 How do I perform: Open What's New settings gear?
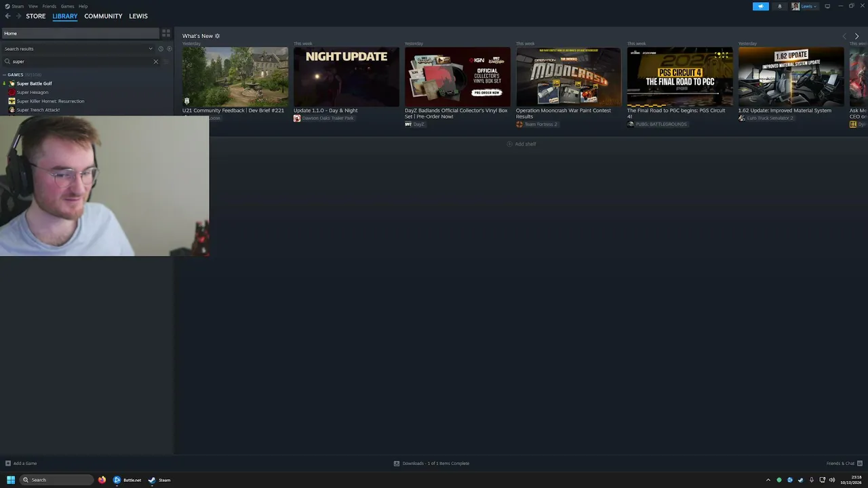click(x=217, y=36)
